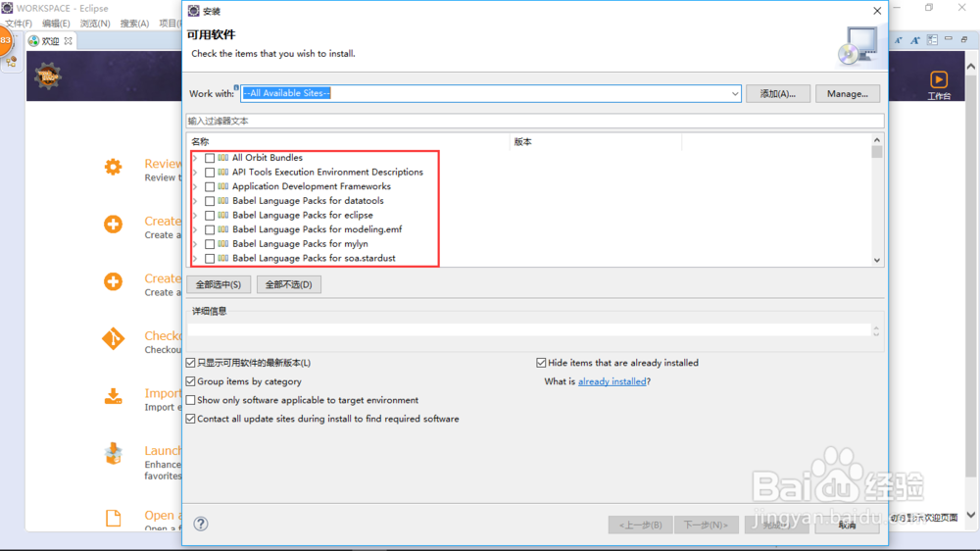The width and height of the screenshot is (980, 551).
Task: Click the Import download icon
Action: (113, 396)
